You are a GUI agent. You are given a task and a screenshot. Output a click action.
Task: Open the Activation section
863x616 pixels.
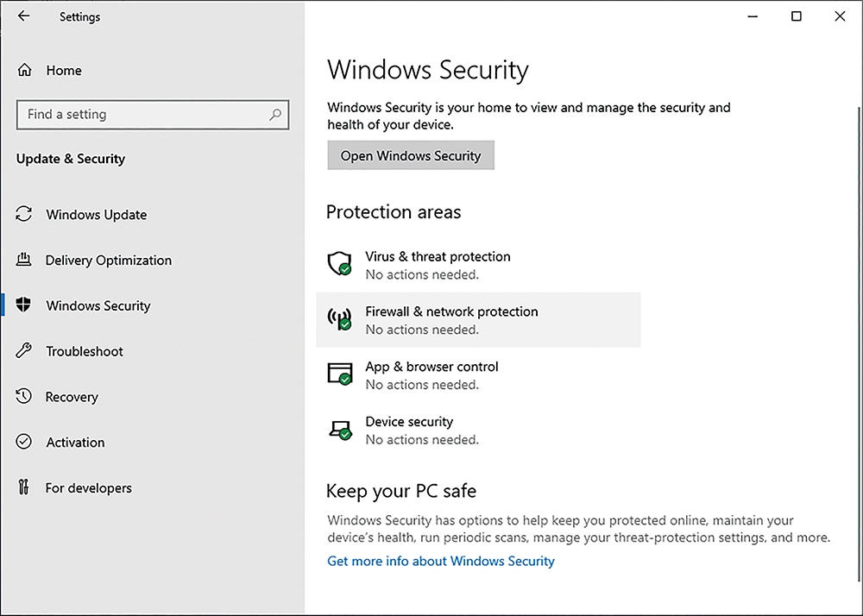(x=75, y=443)
